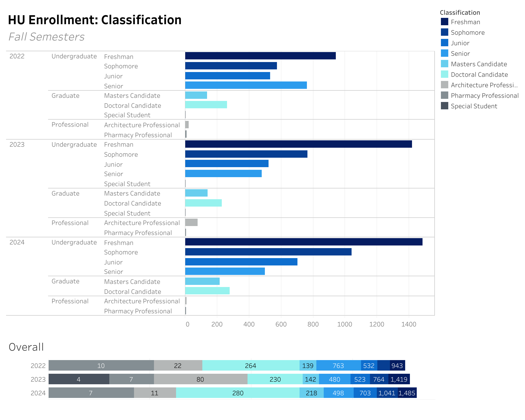This screenshot has height=420, width=525.
Task: Select the Special Student legend item
Action: point(474,106)
